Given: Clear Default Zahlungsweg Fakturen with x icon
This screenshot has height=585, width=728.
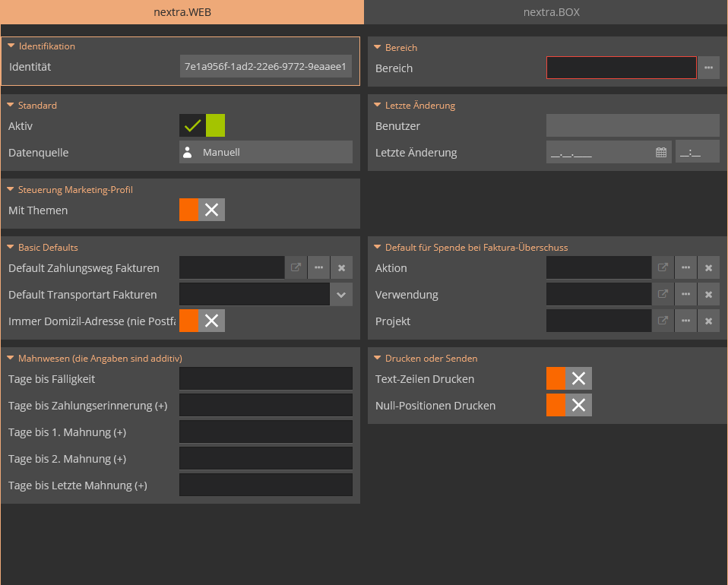Looking at the screenshot, I should [x=341, y=268].
